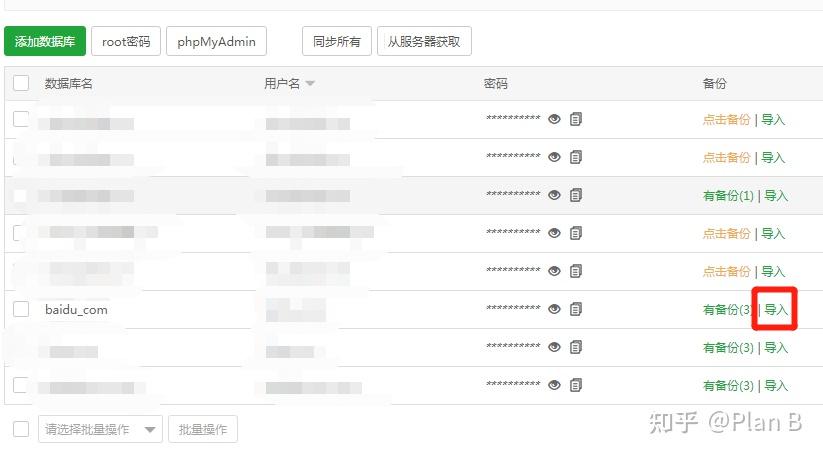
Task: Open the root密码 settings
Action: tap(126, 41)
